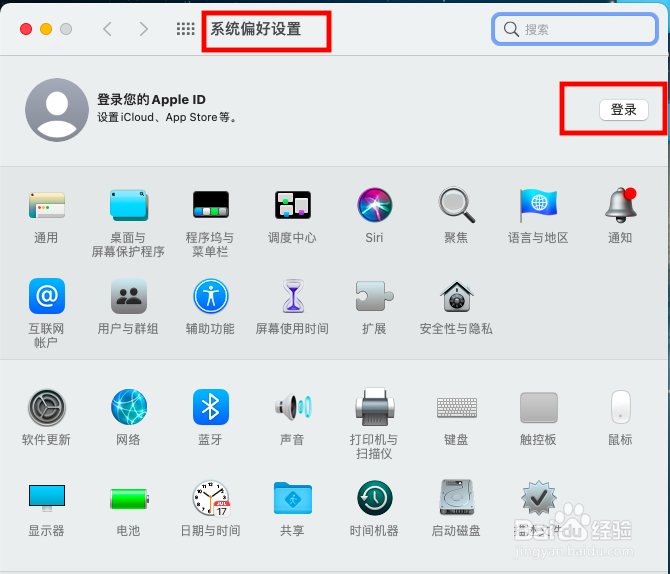Click the 设置 iCloud、App Store 等 text
This screenshot has width=670, height=574.
pyautogui.click(x=167, y=117)
